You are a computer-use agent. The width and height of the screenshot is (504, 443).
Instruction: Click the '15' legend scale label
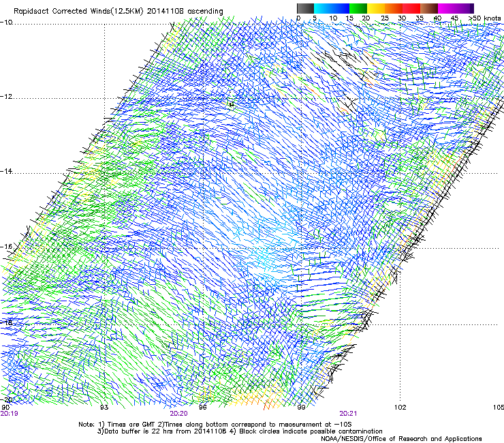point(349,18)
